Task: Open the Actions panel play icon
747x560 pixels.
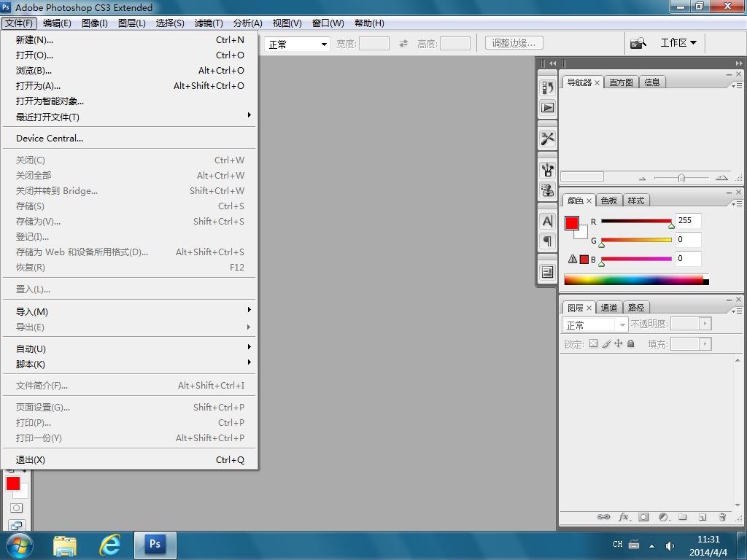Action: tap(547, 108)
